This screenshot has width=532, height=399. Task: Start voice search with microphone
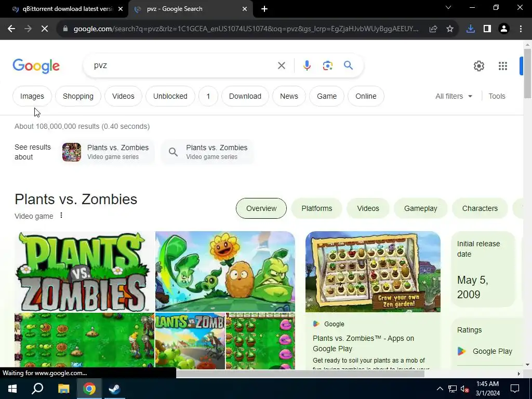[x=307, y=65]
